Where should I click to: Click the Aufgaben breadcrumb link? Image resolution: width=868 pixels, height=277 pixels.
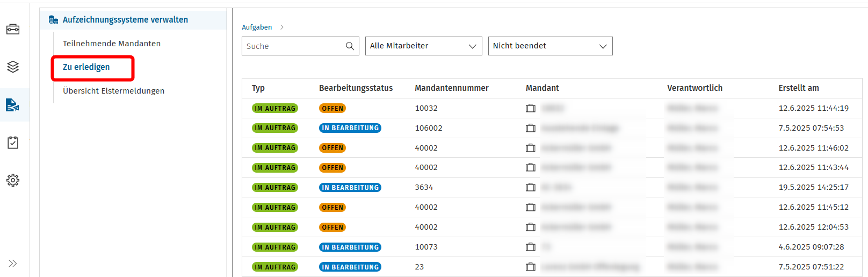[257, 27]
